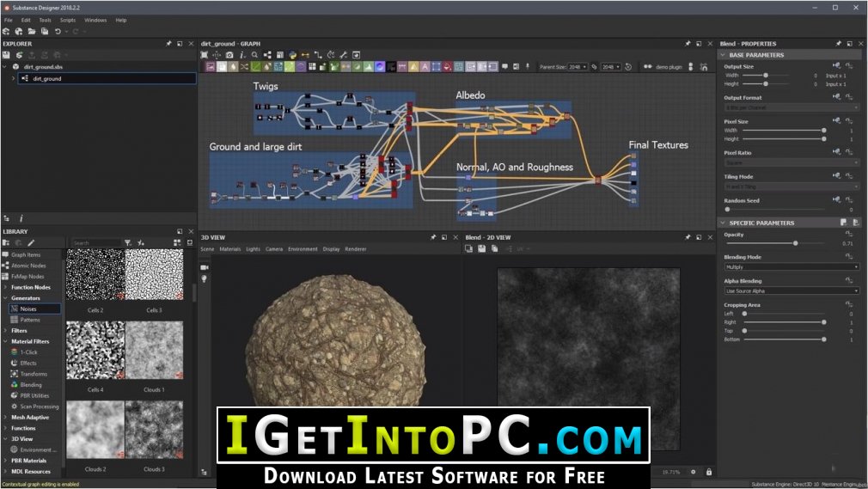
Task: Open the Scripts menu
Action: pyautogui.click(x=68, y=20)
